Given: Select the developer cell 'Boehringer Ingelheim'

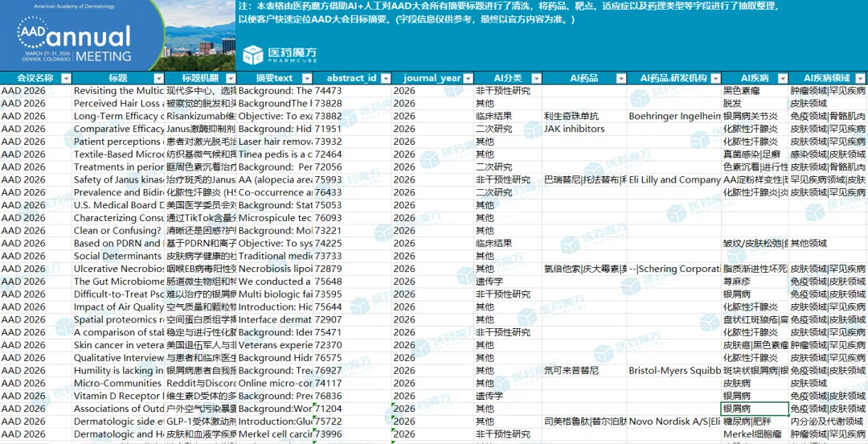Looking at the screenshot, I should 674,116.
